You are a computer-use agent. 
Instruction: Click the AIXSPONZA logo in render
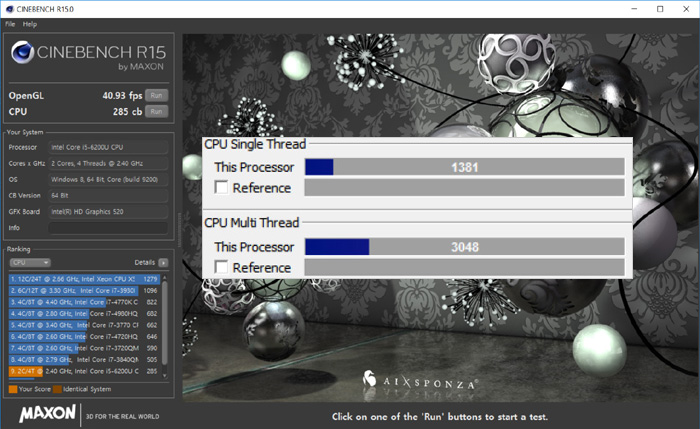421,381
